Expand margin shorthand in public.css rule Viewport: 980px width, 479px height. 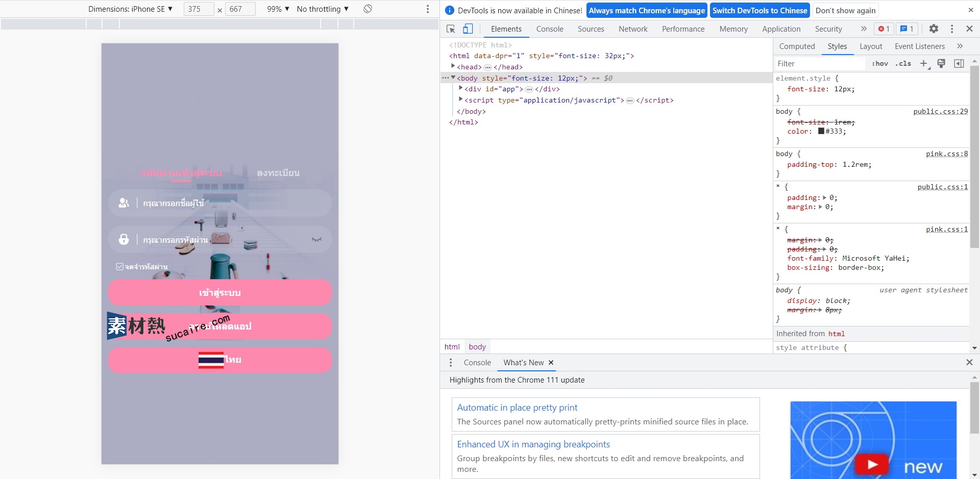click(x=820, y=207)
